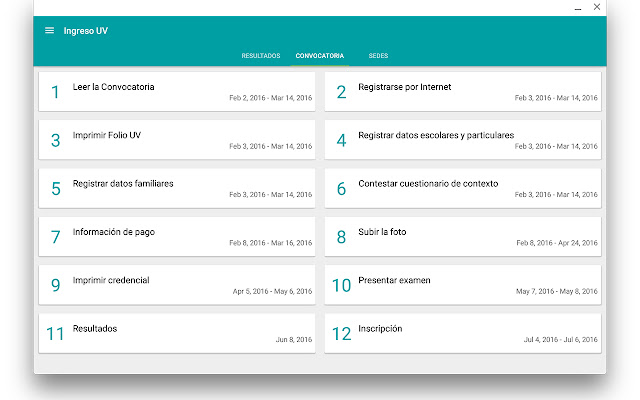The image size is (640, 400).
Task: Click Registrar datos escolares y particulares
Action: tap(463, 139)
